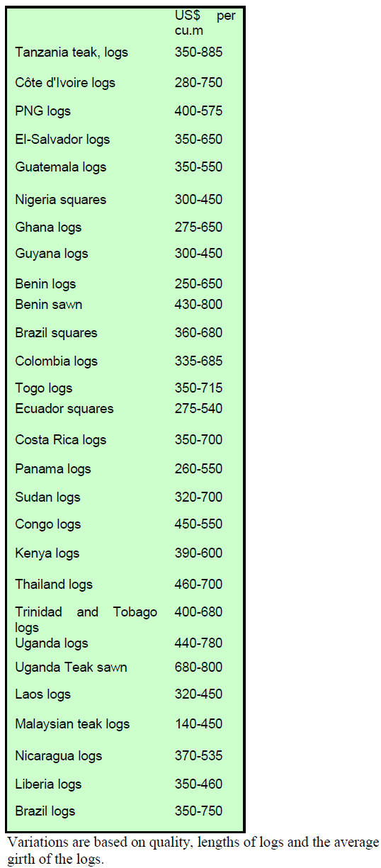
Task: Select the Malaysian teak logs price 140-450
Action: (x=198, y=724)
